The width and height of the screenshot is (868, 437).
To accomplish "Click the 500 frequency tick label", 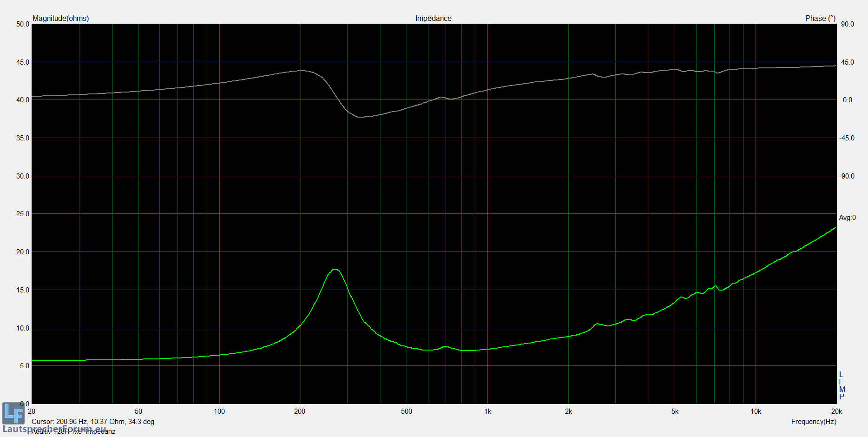I will (407, 411).
